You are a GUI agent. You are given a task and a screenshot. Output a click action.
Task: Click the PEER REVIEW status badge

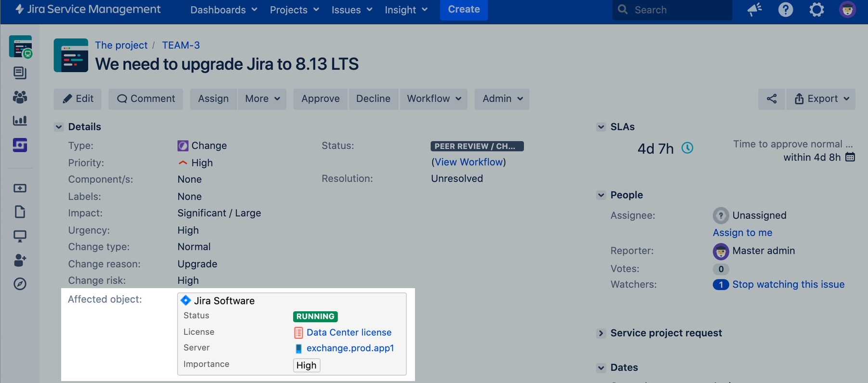click(x=477, y=146)
